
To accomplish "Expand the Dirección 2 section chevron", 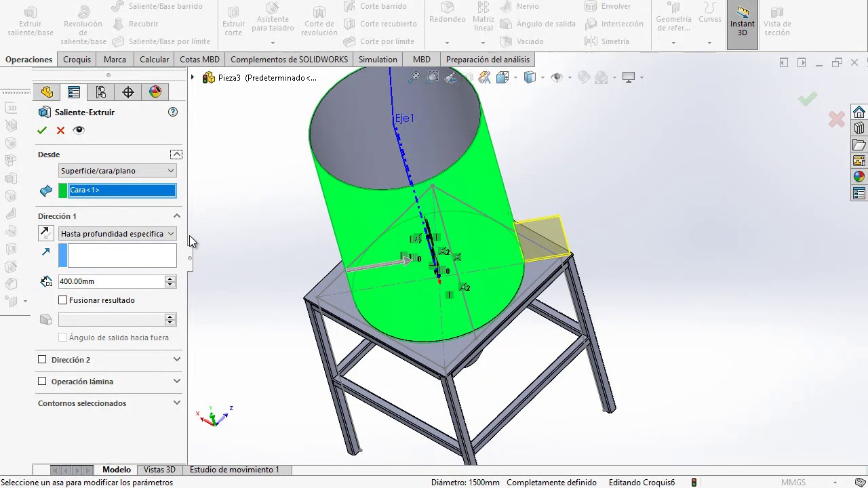I will point(177,360).
